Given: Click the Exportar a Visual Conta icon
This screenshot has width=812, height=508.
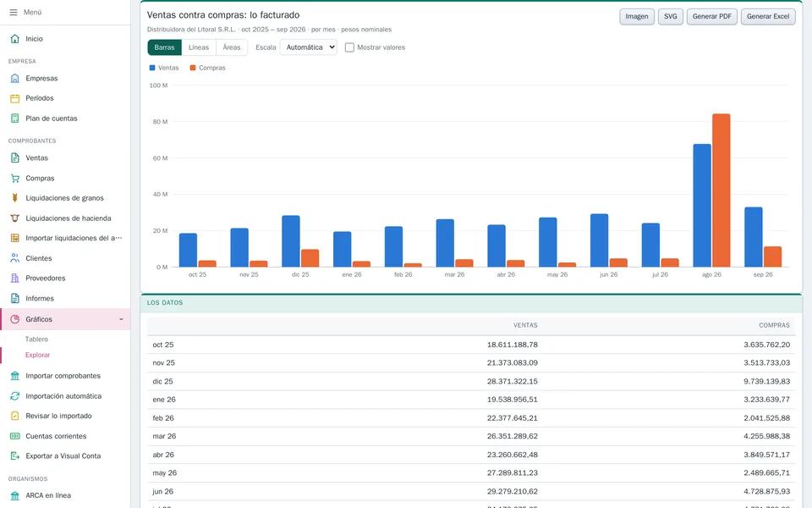Looking at the screenshot, I should coord(15,456).
